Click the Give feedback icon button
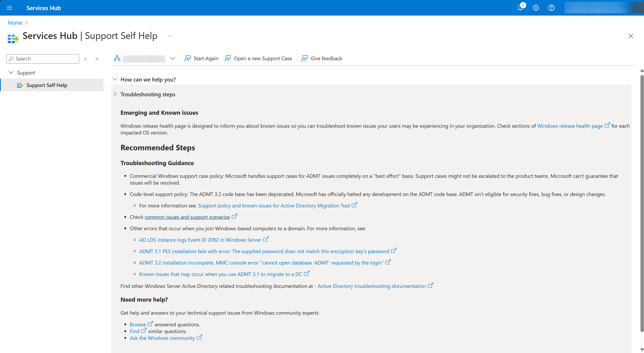Viewport: 644px width, 353px height. point(304,58)
